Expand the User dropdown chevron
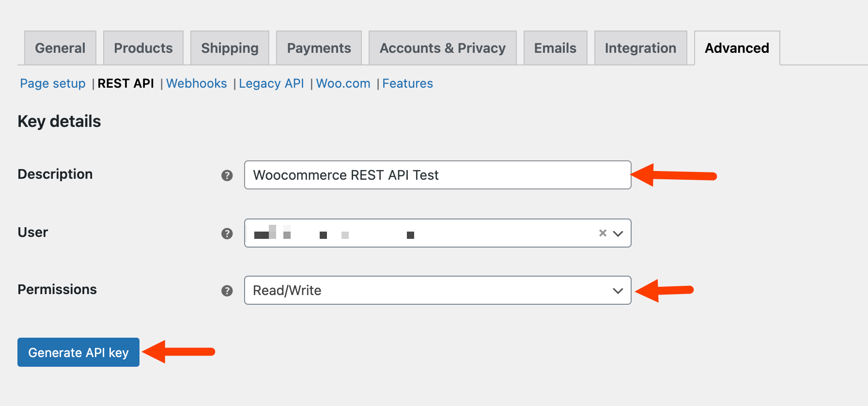 tap(618, 234)
